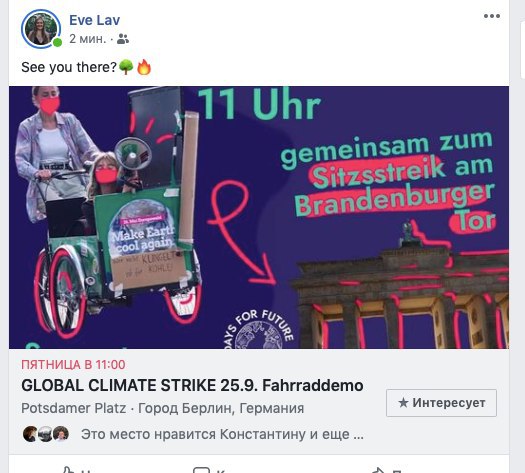Click the tree emoji in the post text

(126, 67)
